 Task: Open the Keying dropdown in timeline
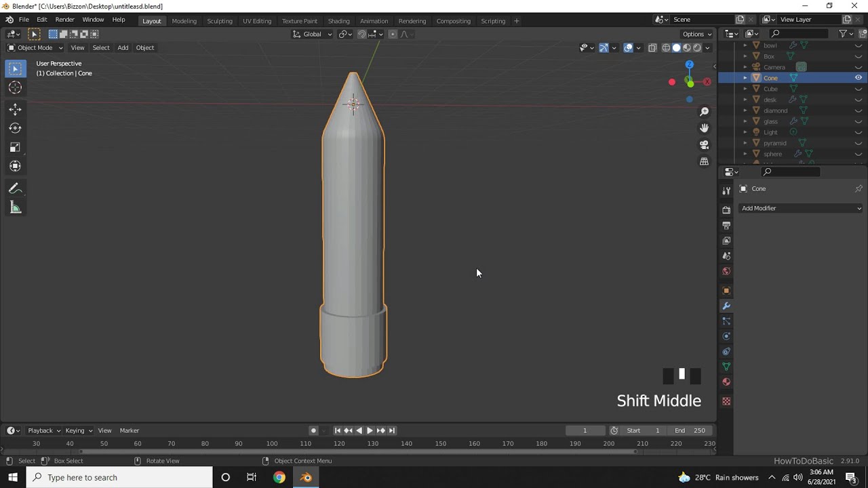click(x=79, y=430)
